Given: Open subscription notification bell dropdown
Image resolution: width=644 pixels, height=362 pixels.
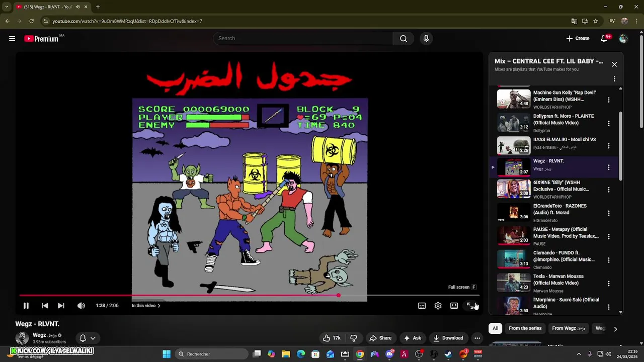Looking at the screenshot, I should tap(88, 338).
